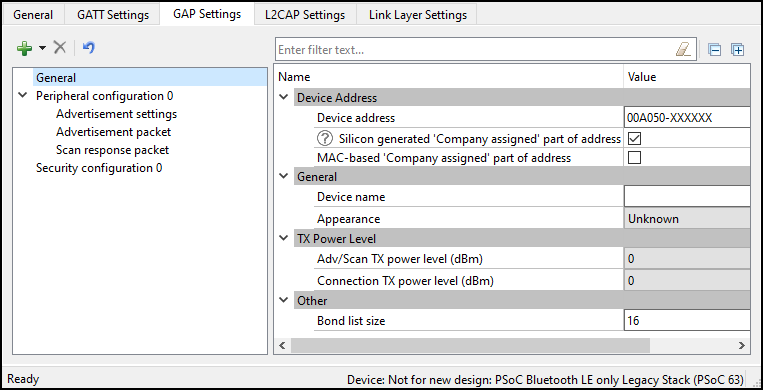The width and height of the screenshot is (763, 390).
Task: Click the Appearance value Unknown
Action: coord(687,219)
